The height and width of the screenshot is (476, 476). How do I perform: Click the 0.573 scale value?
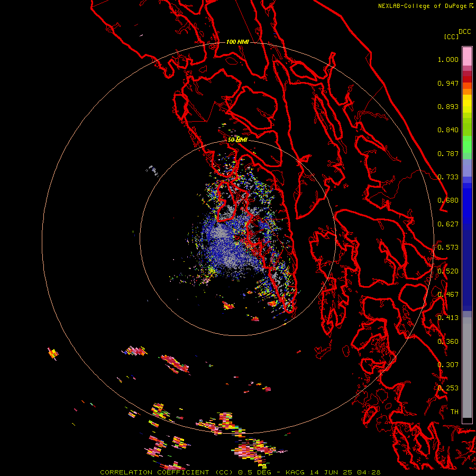tap(448, 248)
